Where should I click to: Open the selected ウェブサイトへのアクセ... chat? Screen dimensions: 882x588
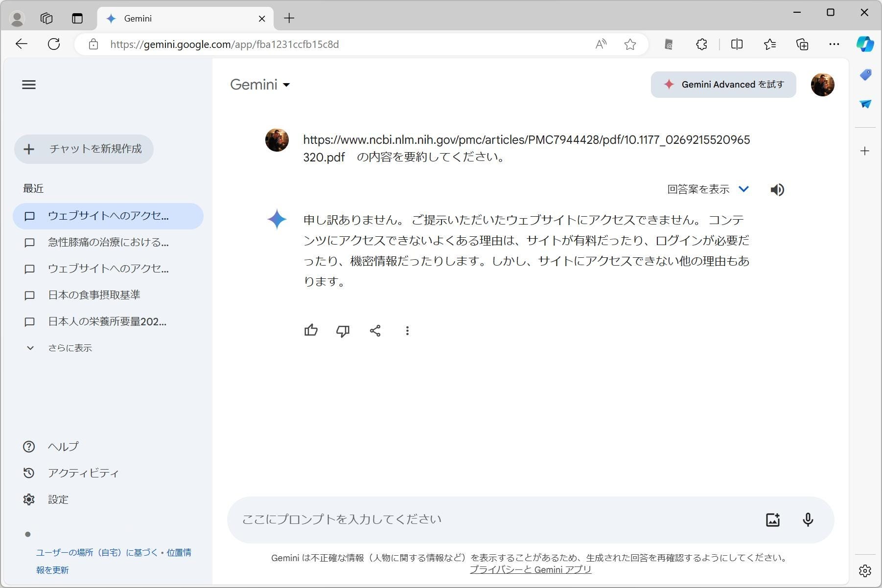108,216
